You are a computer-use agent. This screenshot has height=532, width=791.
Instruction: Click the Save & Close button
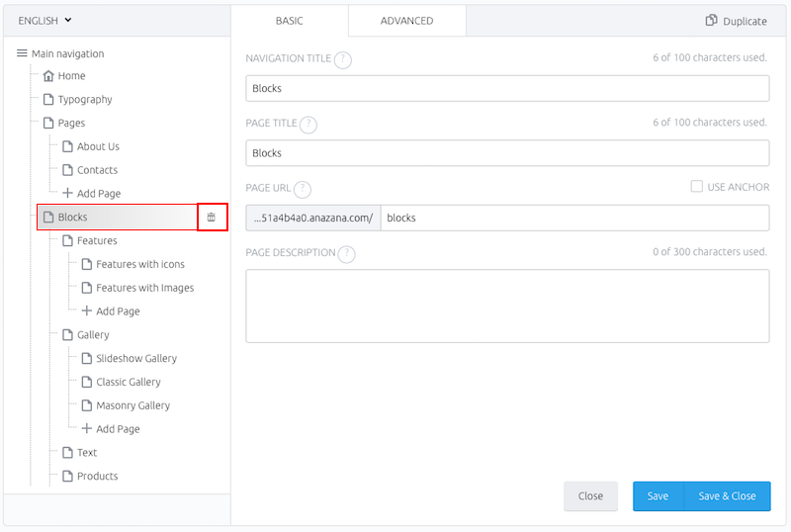[727, 496]
